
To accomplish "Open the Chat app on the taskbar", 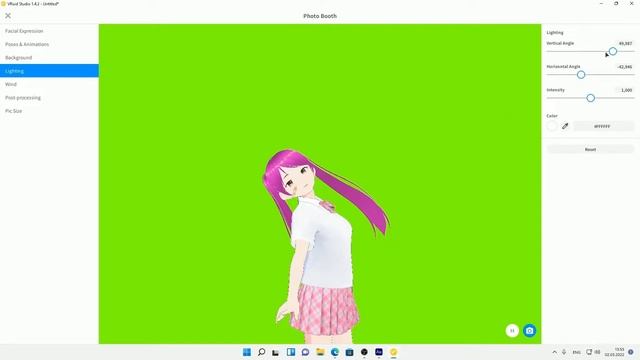I will (x=305, y=352).
